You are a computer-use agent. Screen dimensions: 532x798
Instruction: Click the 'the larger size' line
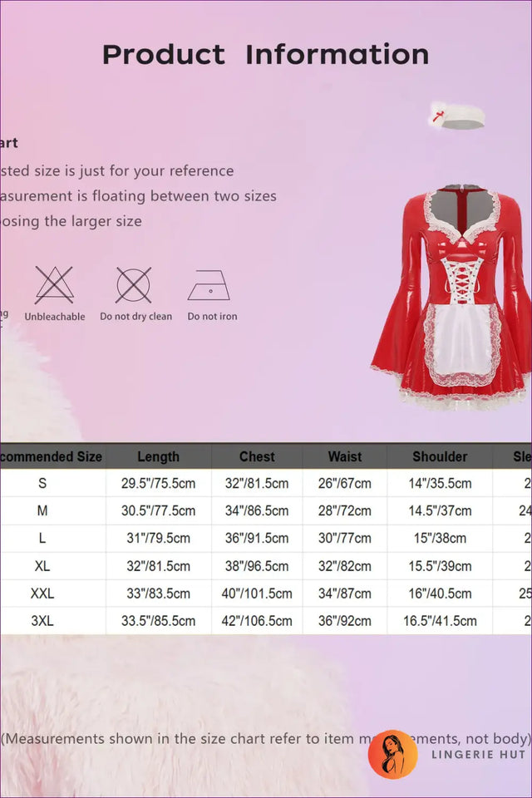71,221
